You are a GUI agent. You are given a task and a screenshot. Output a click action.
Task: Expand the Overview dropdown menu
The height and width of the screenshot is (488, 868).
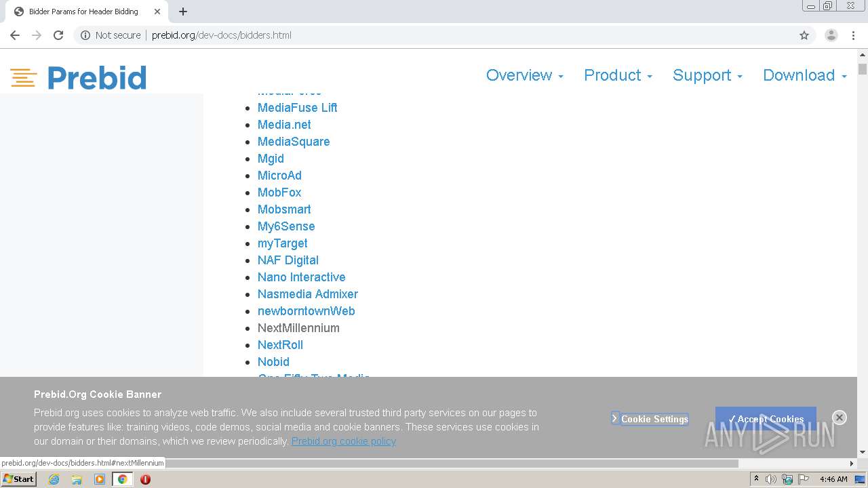pyautogui.click(x=525, y=75)
